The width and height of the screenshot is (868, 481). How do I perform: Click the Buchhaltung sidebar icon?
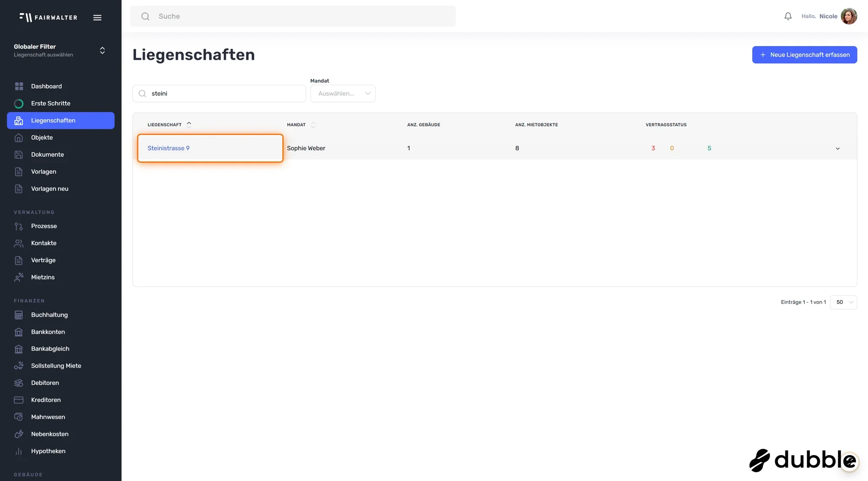[x=19, y=315]
